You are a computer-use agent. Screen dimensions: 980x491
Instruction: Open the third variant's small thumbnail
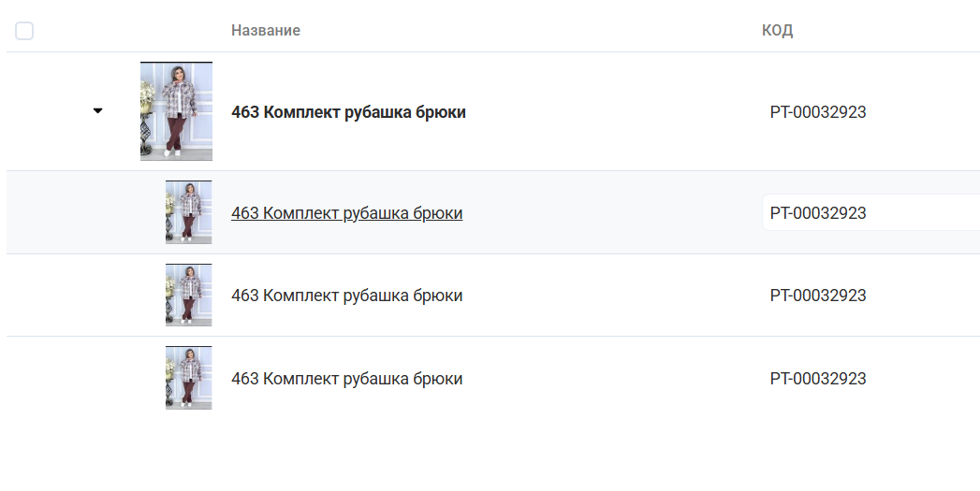[188, 378]
